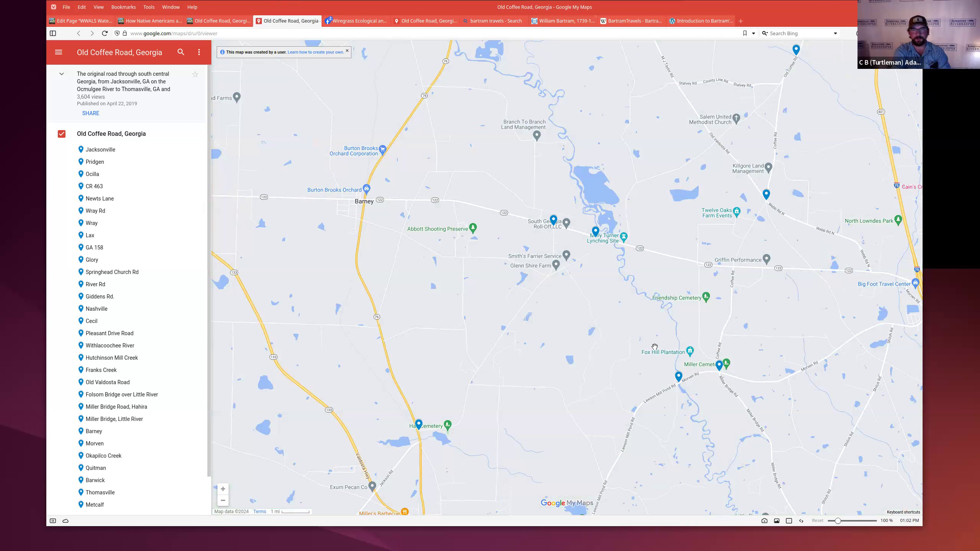Image resolution: width=980 pixels, height=551 pixels.
Task: Switch to William Bartram, 1739 tab
Action: coord(563,21)
